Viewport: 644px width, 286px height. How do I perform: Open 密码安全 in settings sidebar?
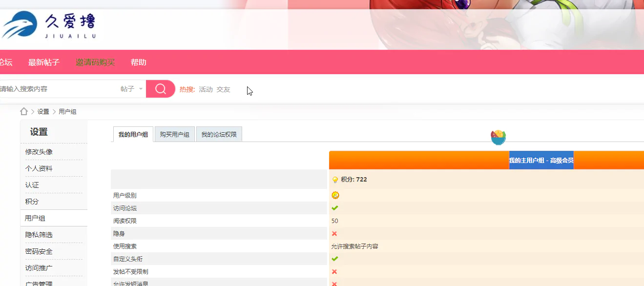(x=39, y=251)
